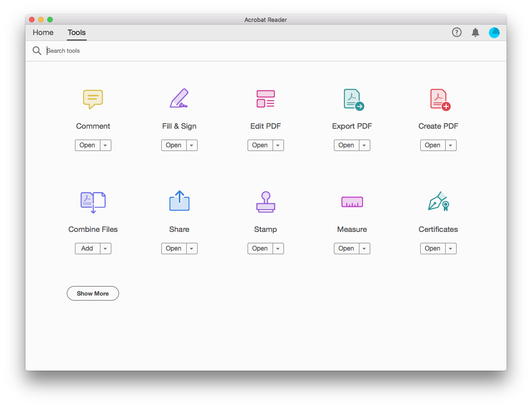Expand the Stamp dropdown arrow
532x407 pixels.
[278, 249]
